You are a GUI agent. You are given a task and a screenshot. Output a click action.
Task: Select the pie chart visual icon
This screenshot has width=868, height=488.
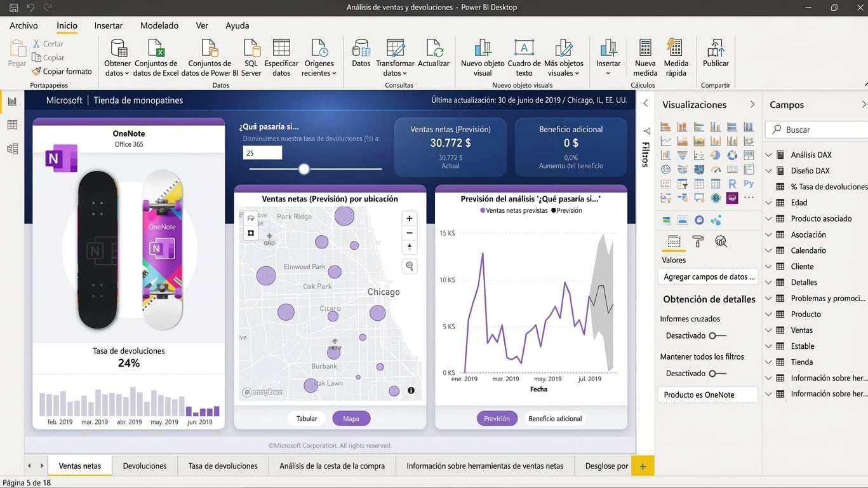click(x=714, y=154)
